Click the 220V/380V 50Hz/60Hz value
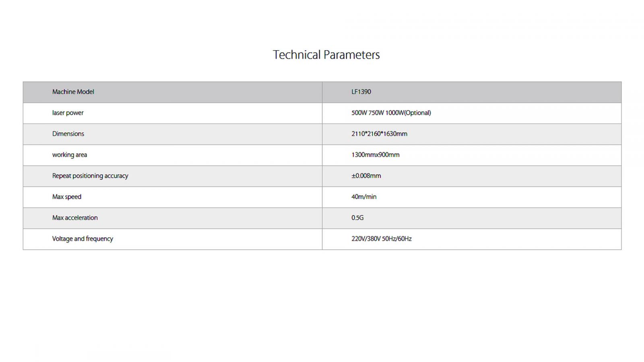 tap(382, 239)
